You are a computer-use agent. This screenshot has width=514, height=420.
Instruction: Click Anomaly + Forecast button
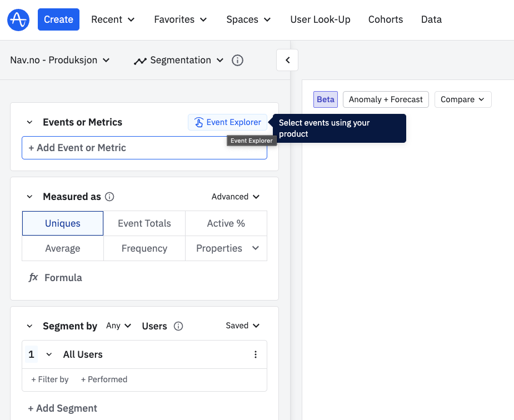tap(386, 99)
